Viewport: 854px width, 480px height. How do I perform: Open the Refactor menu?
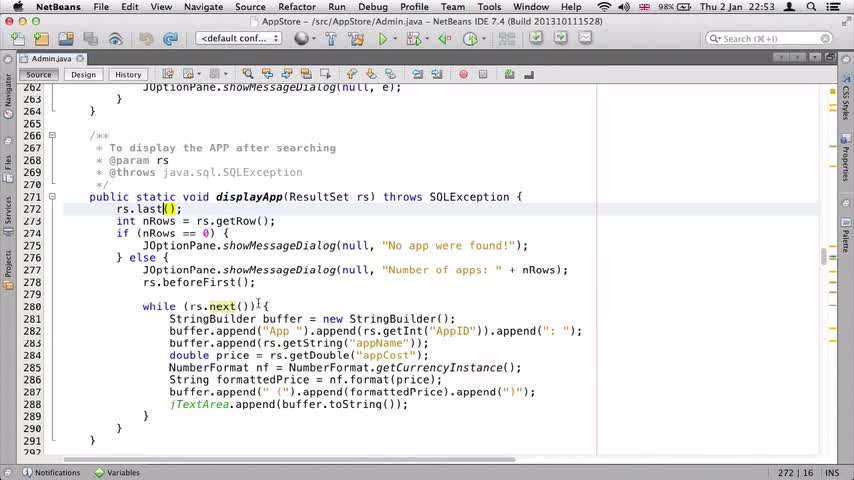coord(297,7)
